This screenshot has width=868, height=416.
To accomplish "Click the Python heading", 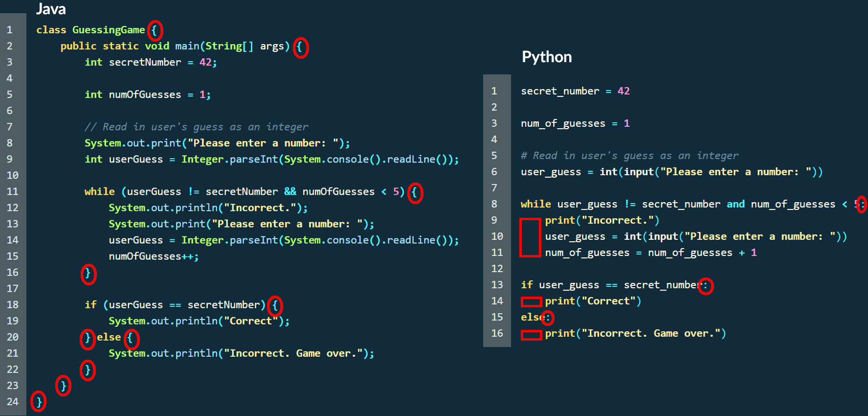I will 546,57.
